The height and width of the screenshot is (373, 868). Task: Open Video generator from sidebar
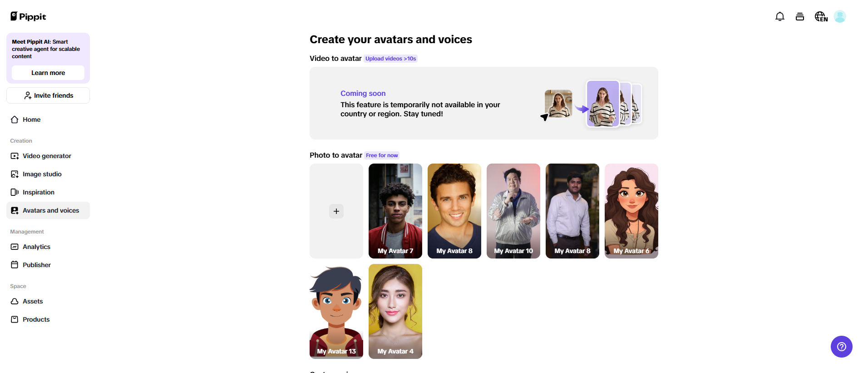(47, 156)
